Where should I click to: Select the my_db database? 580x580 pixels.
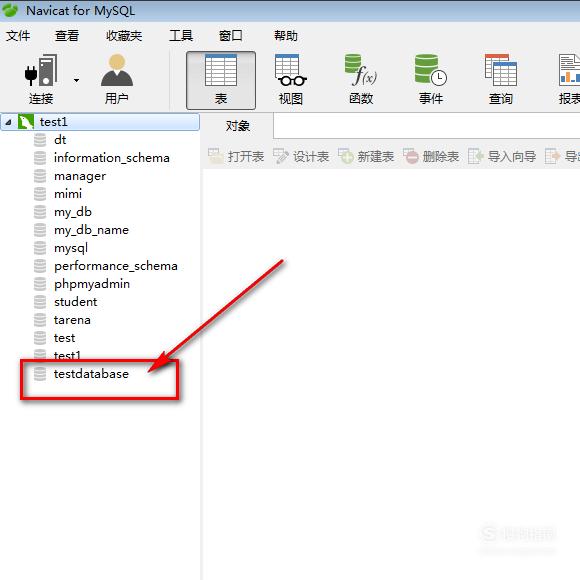click(73, 212)
